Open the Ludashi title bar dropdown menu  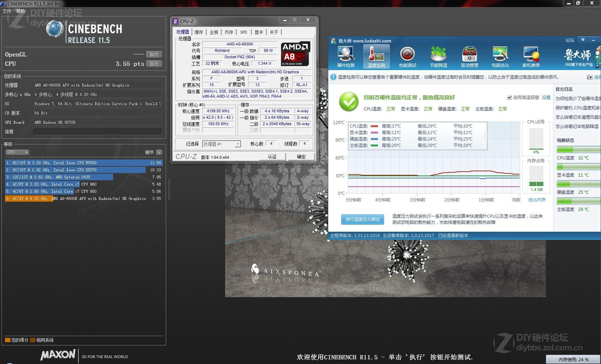pos(583,40)
